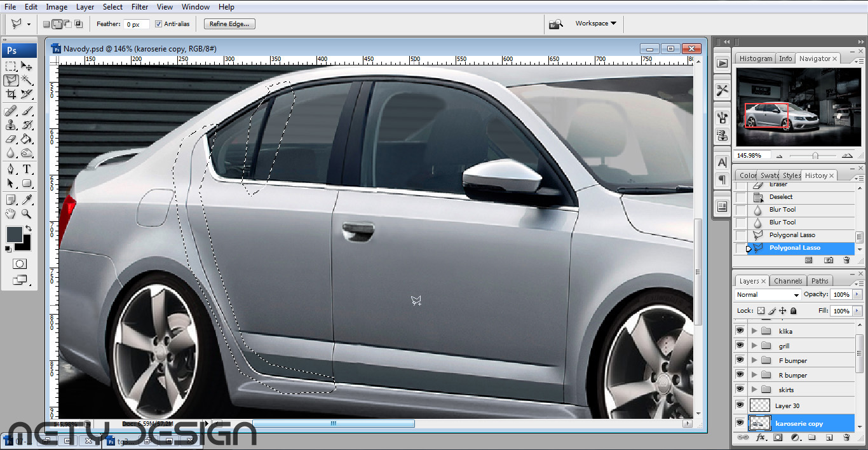Expand the R bumper layer group
This screenshot has width=868, height=450.
coord(754,375)
